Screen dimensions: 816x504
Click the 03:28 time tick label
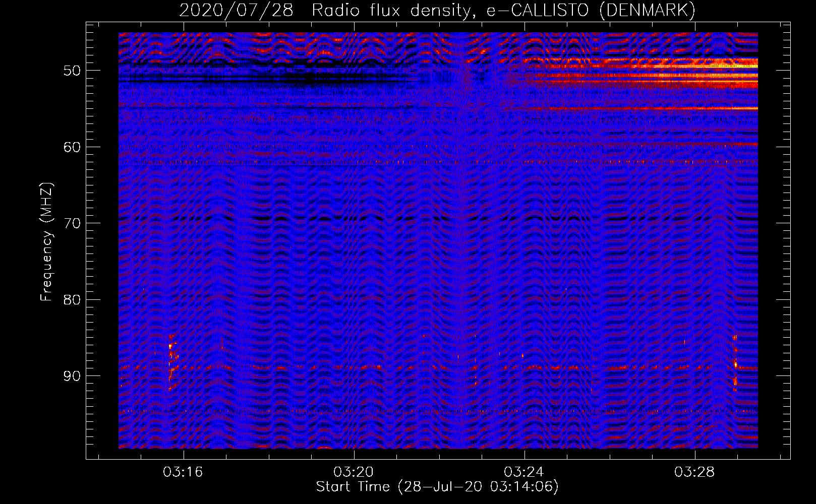(694, 472)
